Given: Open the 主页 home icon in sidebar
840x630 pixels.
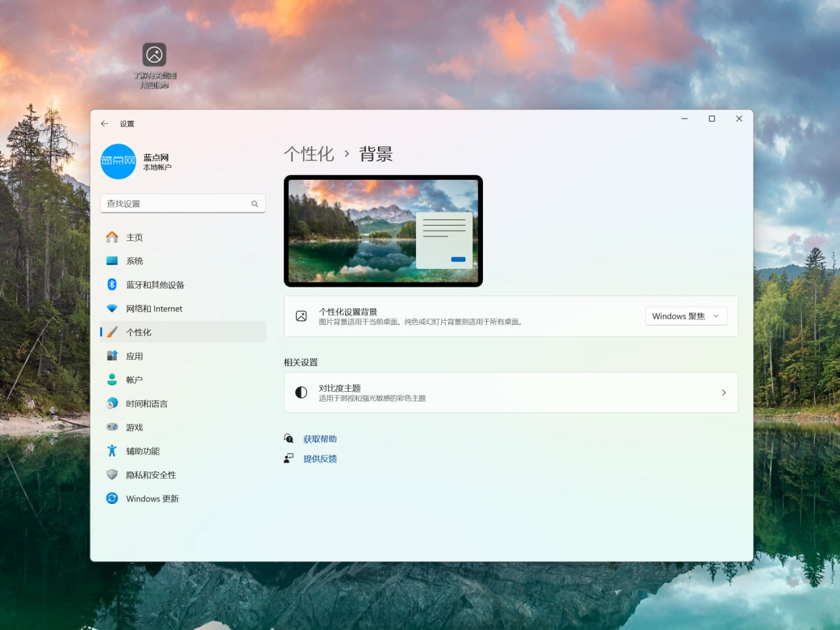Looking at the screenshot, I should click(112, 237).
